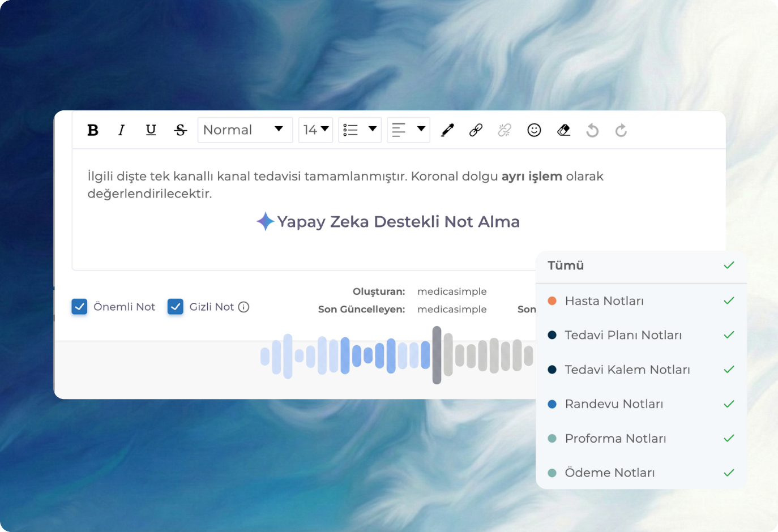Click the blue dot for Randevu Notları
The height and width of the screenshot is (532, 778).
coord(552,404)
